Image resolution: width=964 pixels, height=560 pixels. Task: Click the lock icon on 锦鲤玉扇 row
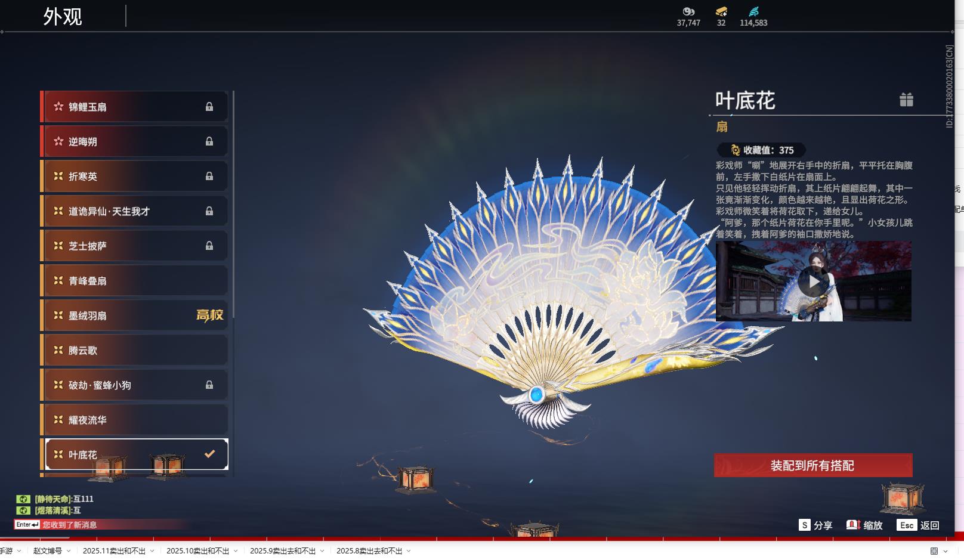[x=209, y=107]
